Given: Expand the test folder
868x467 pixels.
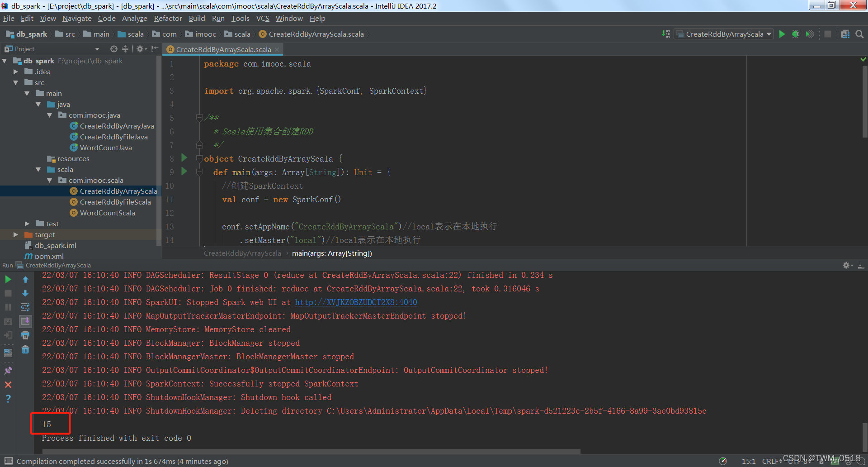Looking at the screenshot, I should pyautogui.click(x=27, y=224).
